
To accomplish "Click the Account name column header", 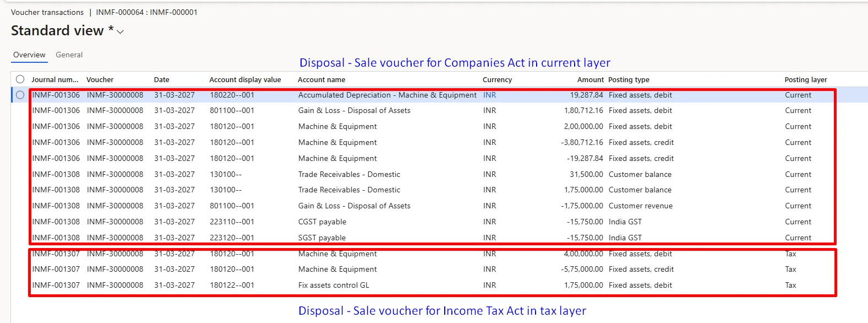I will pos(321,80).
